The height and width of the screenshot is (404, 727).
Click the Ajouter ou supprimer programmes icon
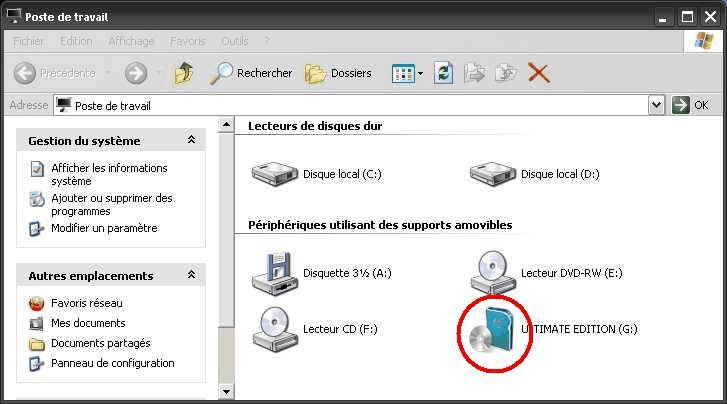(x=37, y=199)
